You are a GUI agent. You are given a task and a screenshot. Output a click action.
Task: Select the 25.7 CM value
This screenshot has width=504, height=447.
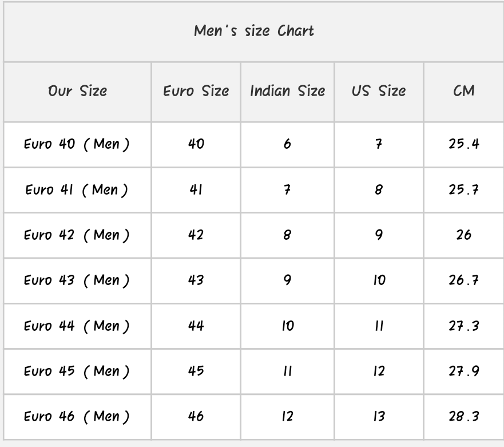(463, 189)
